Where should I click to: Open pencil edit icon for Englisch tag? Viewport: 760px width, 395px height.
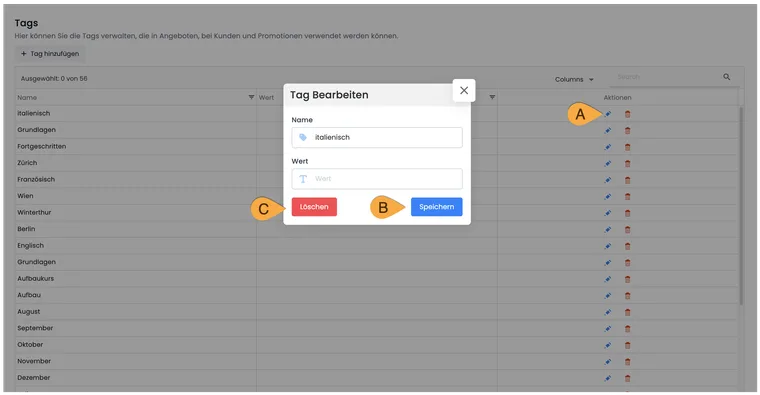tap(608, 246)
